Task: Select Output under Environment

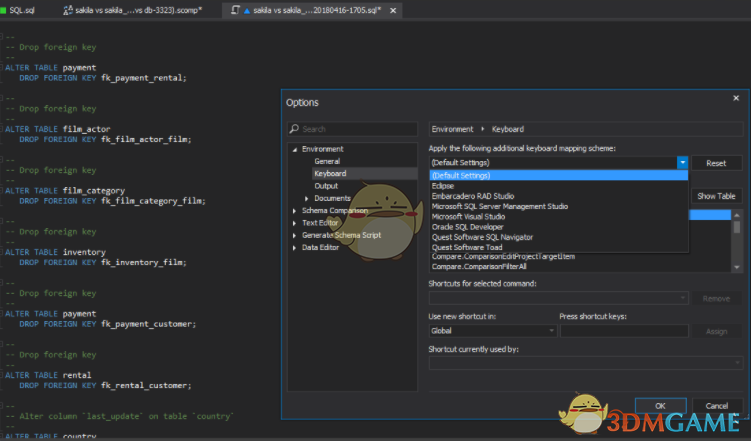Action: pyautogui.click(x=326, y=185)
